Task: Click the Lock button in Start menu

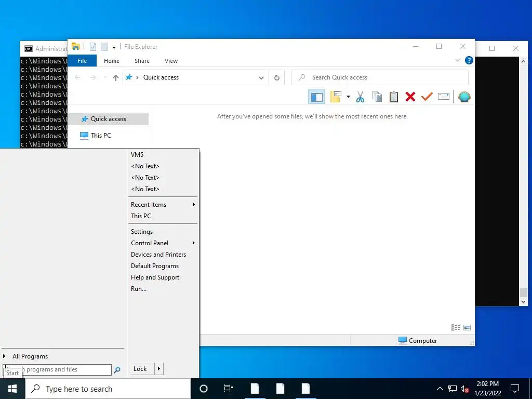Action: click(142, 369)
